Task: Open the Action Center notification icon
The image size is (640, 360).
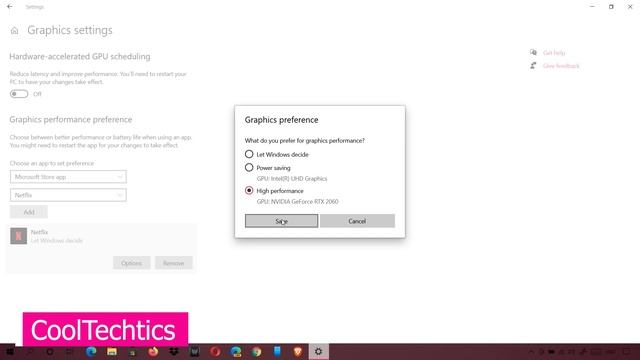Action: [628, 351]
